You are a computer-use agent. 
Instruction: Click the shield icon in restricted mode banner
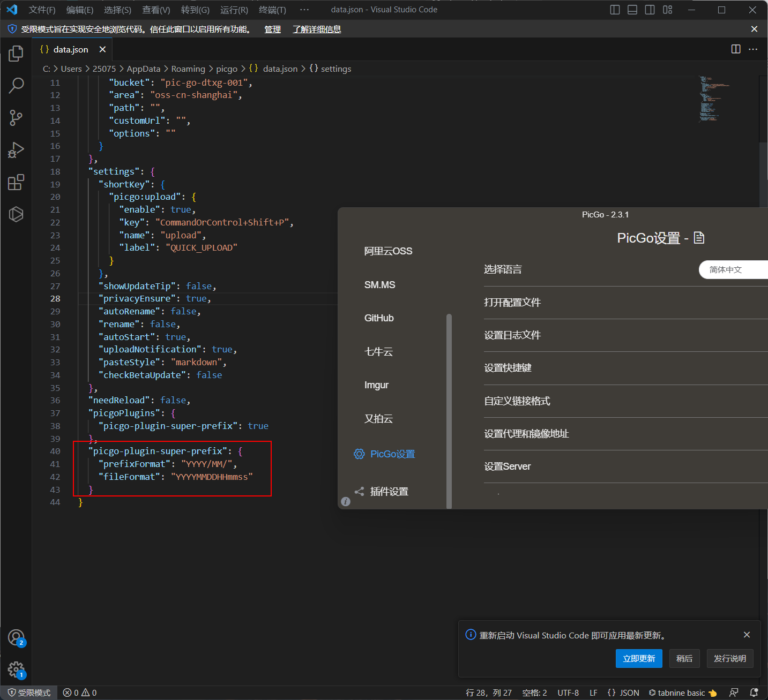click(x=12, y=29)
